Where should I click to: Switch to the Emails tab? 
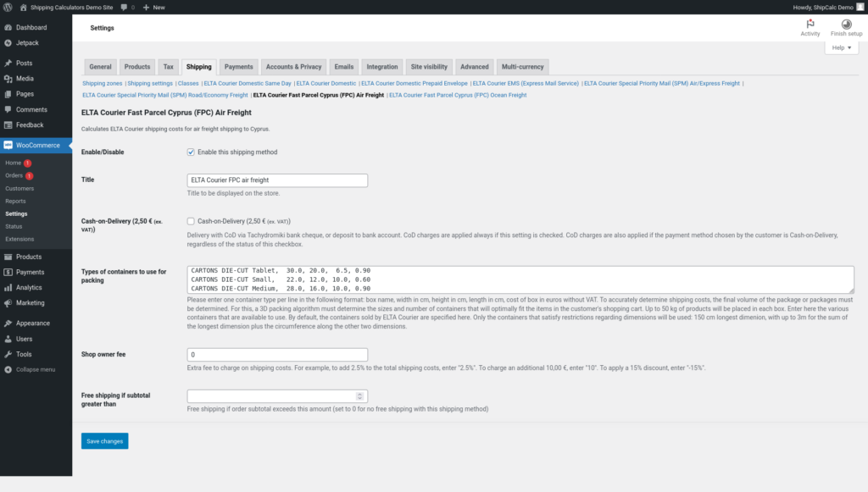tap(344, 67)
